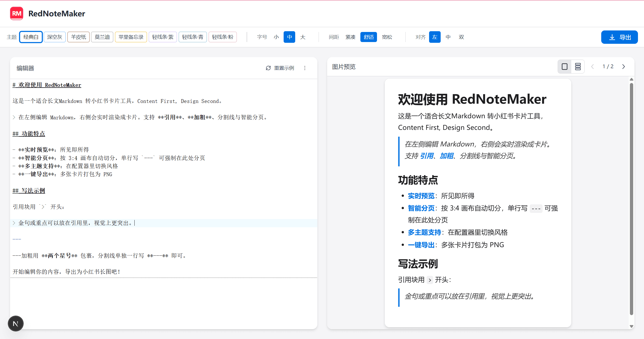The image size is (644, 339).
Task: Click editor line starting '- **实时预览**'
Action: (51, 150)
